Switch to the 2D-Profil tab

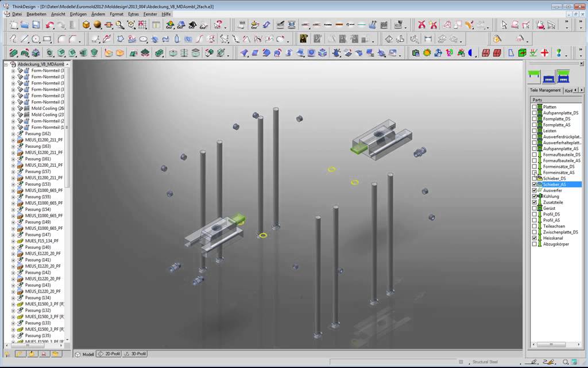tap(109, 354)
